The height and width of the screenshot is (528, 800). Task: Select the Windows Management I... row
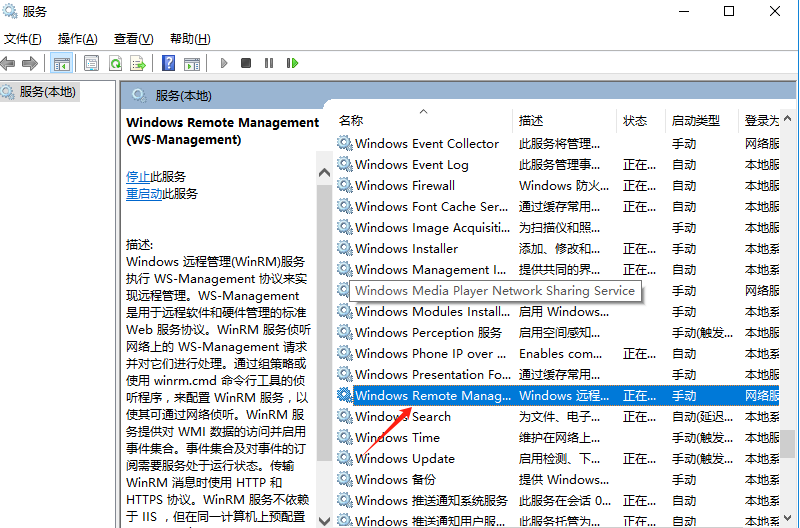pos(557,269)
